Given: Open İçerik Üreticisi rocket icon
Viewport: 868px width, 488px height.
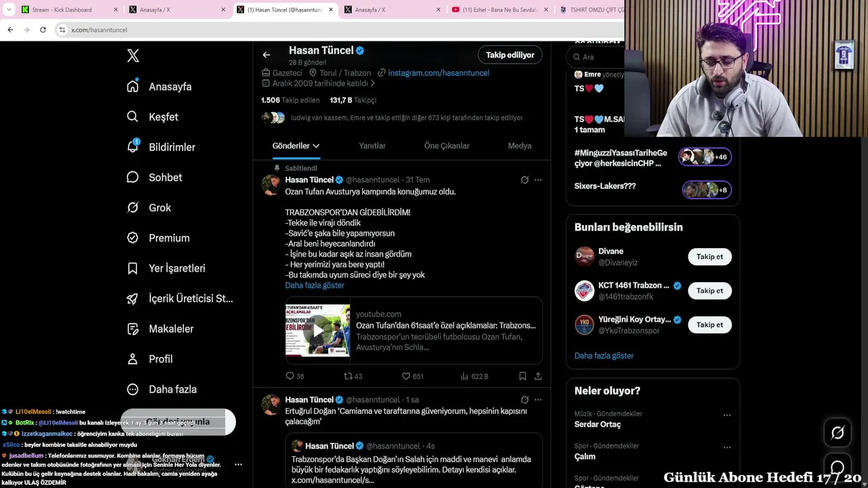Looking at the screenshot, I should (133, 298).
